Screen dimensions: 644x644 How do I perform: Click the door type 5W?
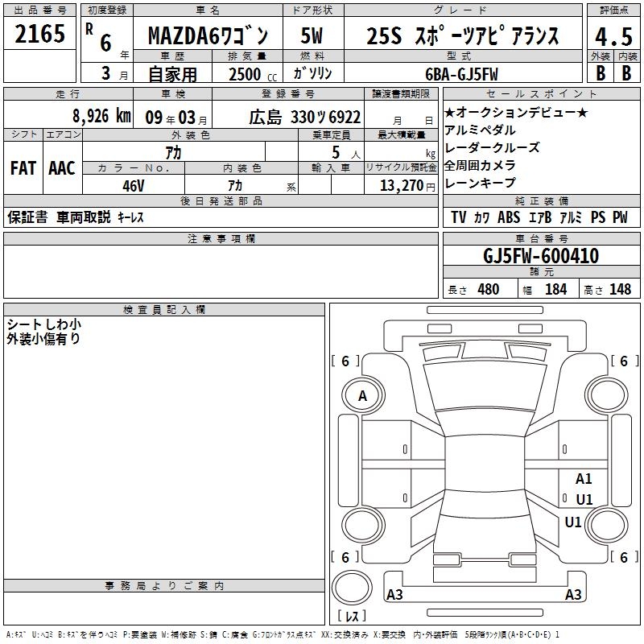(312, 35)
